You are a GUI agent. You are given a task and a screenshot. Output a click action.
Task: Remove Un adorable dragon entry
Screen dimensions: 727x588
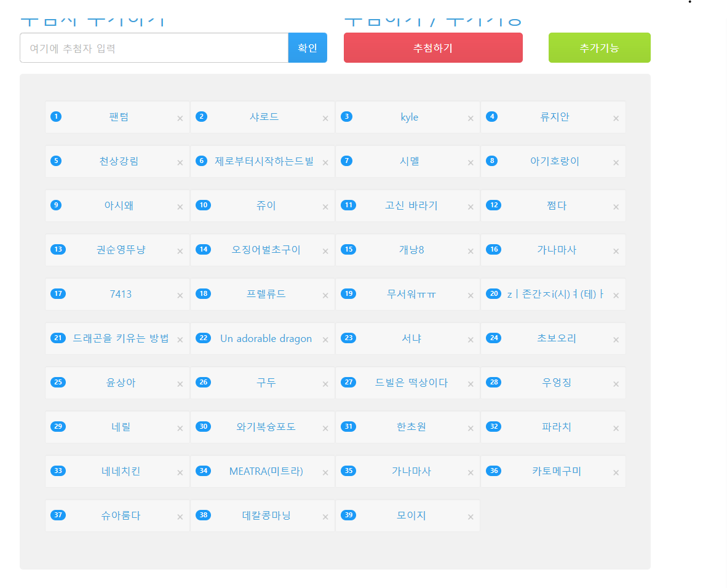coord(325,340)
